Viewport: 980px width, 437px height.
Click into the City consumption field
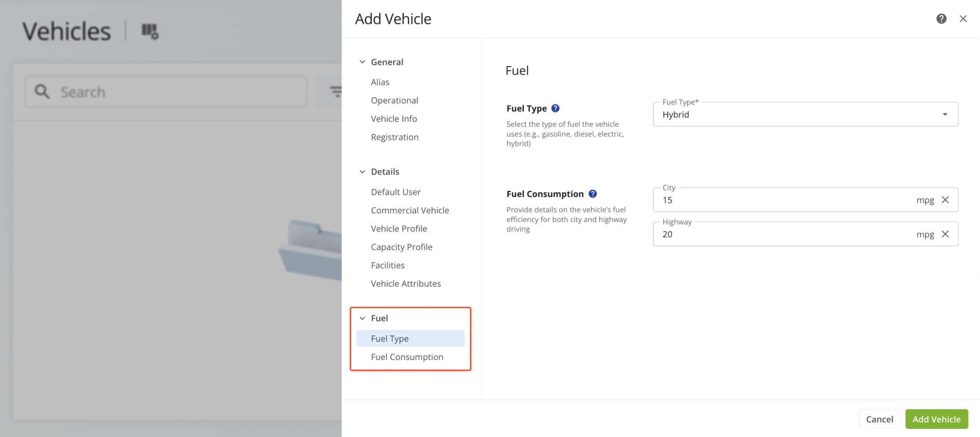(x=785, y=200)
